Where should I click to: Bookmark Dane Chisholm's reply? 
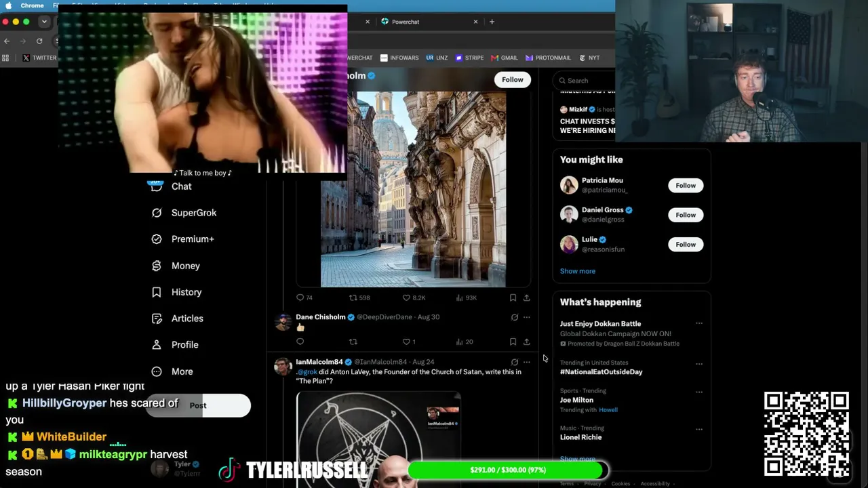coord(513,342)
